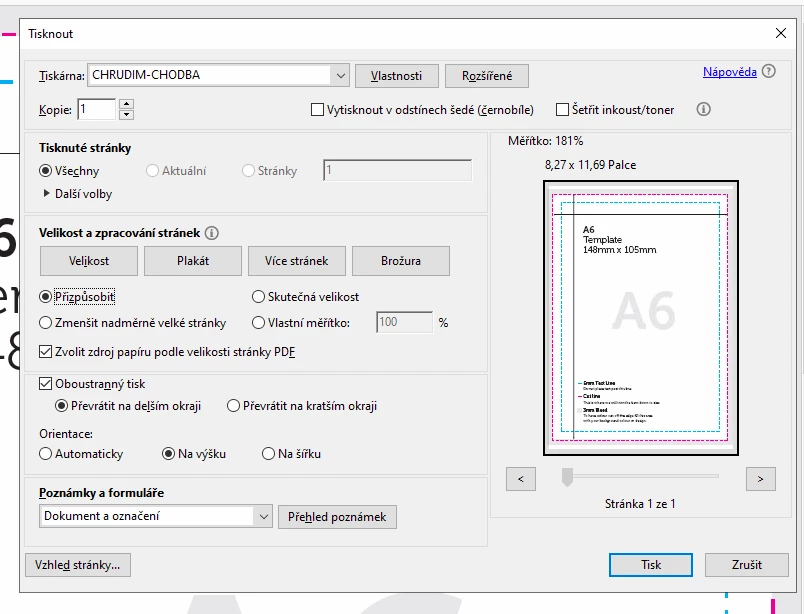The height and width of the screenshot is (614, 804).
Task: Go to previous preview page
Action: 520,479
